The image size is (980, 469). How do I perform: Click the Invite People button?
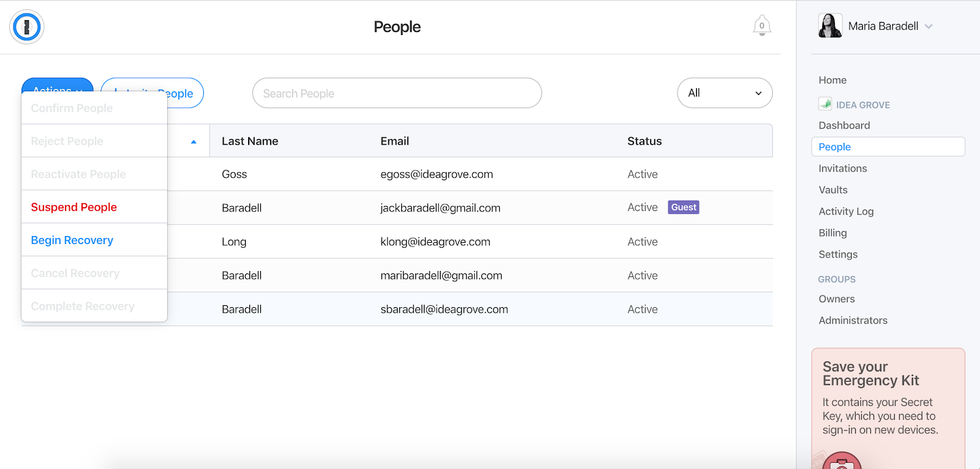click(x=184, y=93)
